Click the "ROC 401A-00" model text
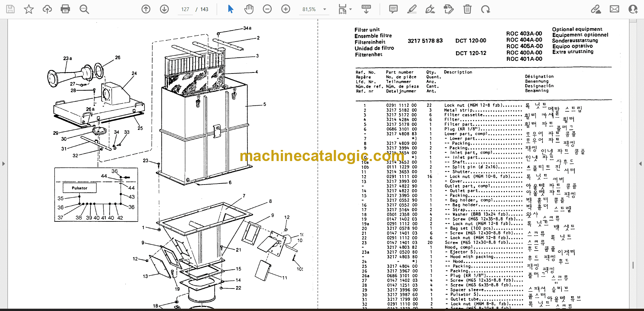This screenshot has width=644, height=311. click(x=524, y=59)
